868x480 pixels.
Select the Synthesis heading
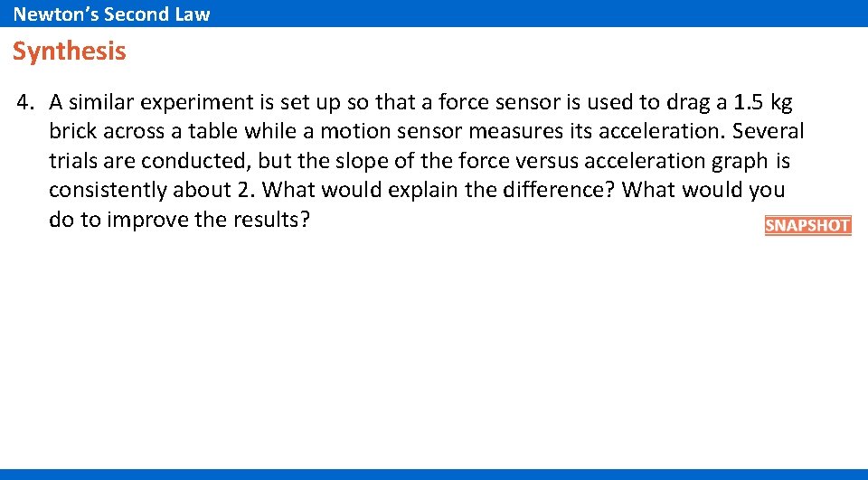(70, 51)
